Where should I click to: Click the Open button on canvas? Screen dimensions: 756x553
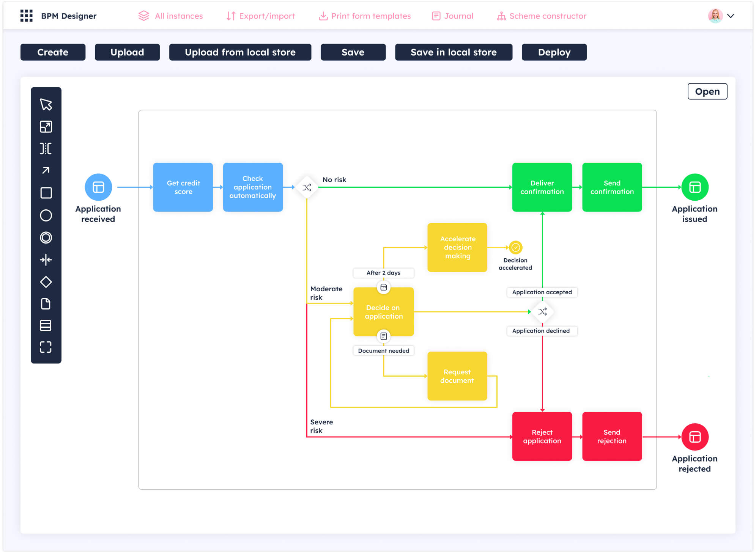pyautogui.click(x=707, y=91)
